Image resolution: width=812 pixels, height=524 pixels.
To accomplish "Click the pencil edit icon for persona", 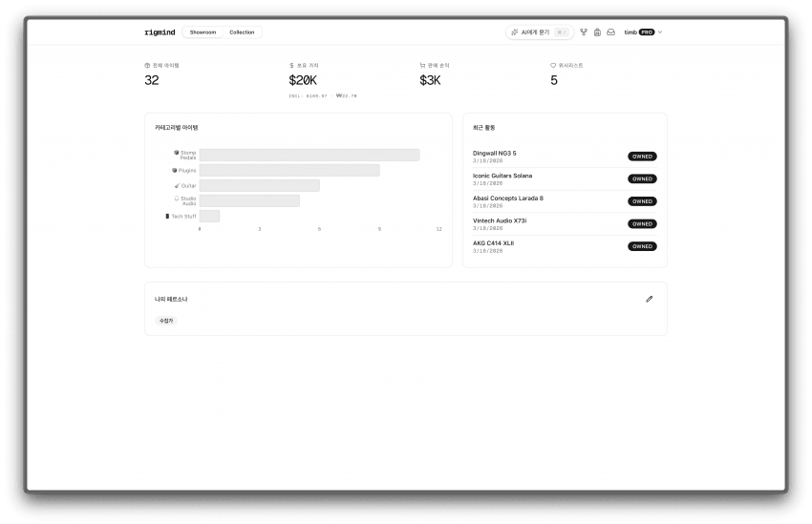I will [650, 299].
